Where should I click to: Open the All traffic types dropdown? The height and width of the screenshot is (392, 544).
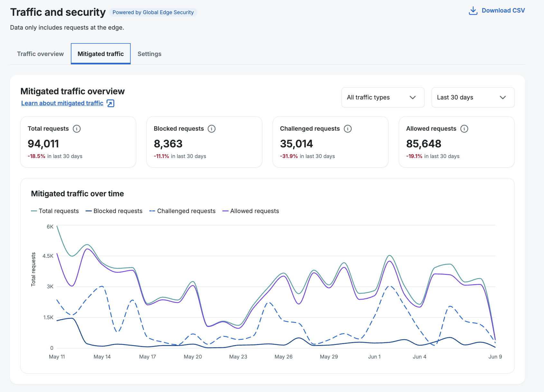pyautogui.click(x=383, y=98)
